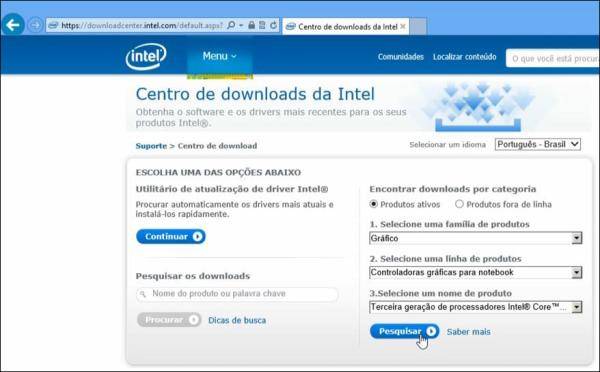Click the search magnifier in address bar

click(231, 25)
